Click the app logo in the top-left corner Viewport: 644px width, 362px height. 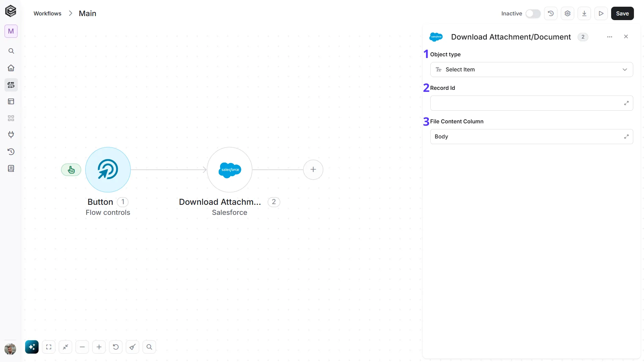(x=11, y=11)
